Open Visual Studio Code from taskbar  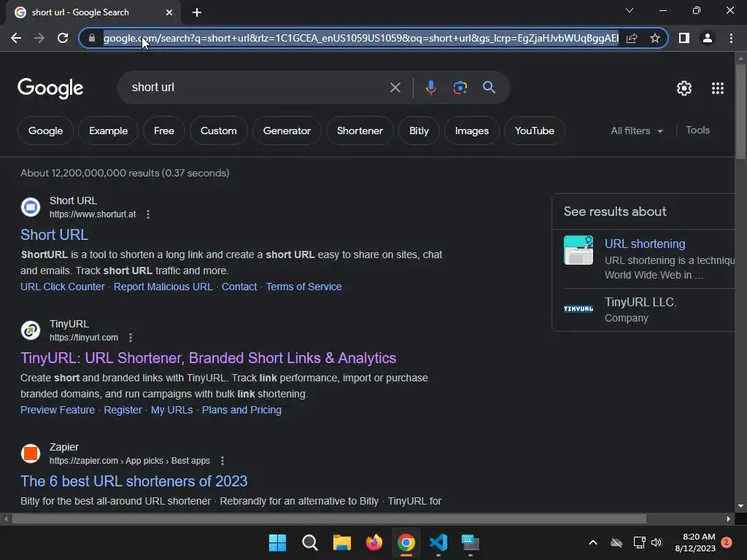click(438, 542)
